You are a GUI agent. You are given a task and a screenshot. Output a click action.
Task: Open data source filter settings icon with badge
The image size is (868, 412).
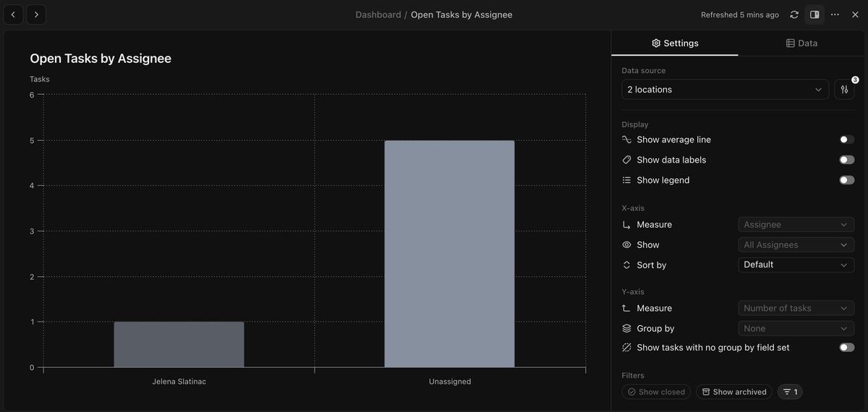point(844,90)
